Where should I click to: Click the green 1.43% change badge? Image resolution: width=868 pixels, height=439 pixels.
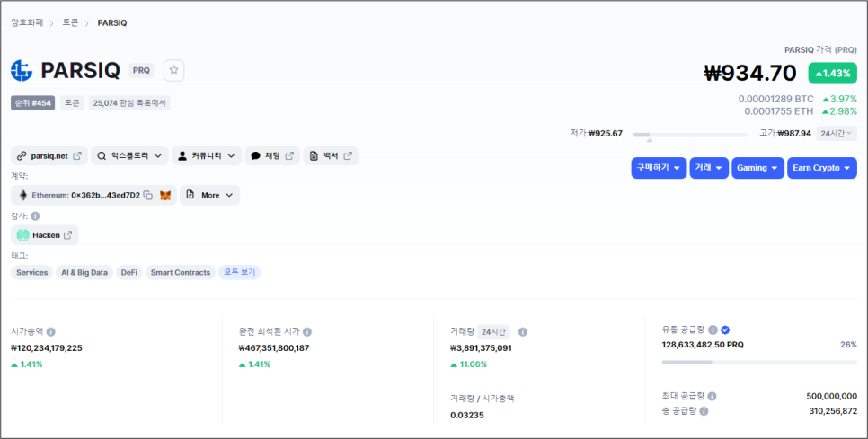click(x=833, y=73)
